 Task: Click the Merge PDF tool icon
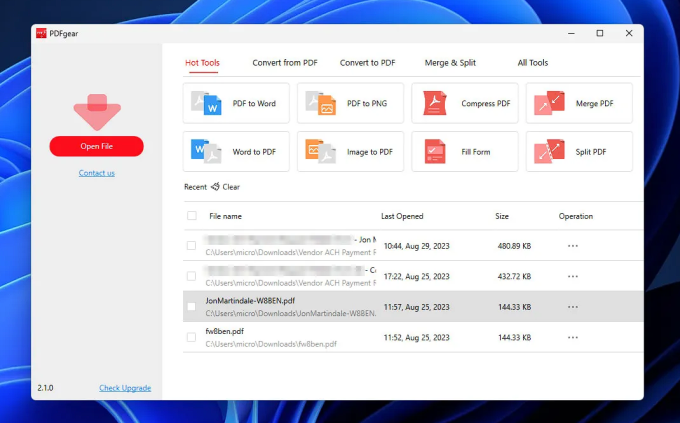coord(549,103)
